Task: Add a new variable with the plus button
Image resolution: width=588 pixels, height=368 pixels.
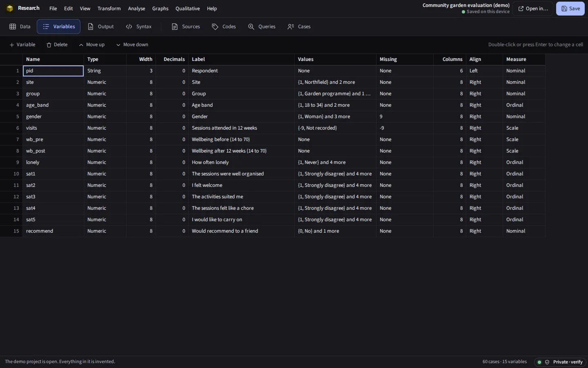Action: (22, 45)
